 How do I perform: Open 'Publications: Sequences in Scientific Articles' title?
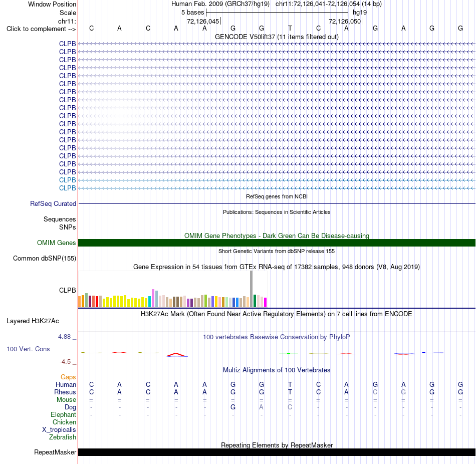277,212
